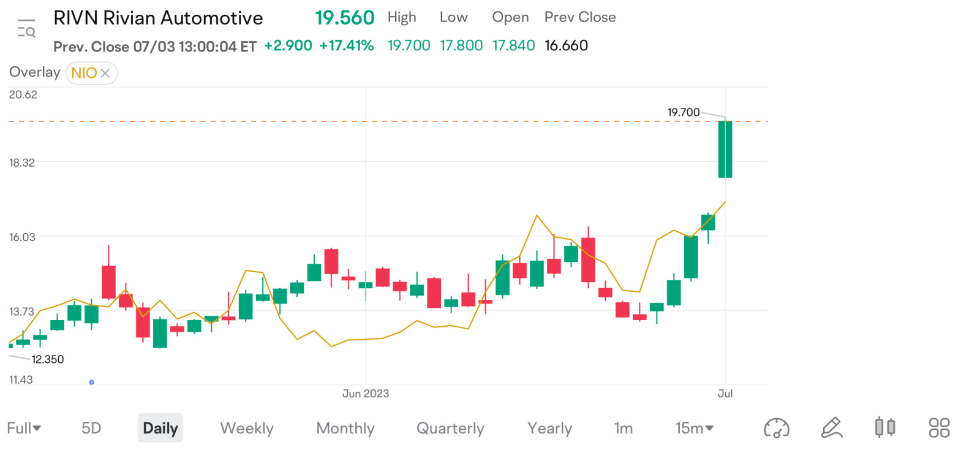The image size is (980, 458).
Task: Click the 11.43 price axis label
Action: tap(21, 380)
